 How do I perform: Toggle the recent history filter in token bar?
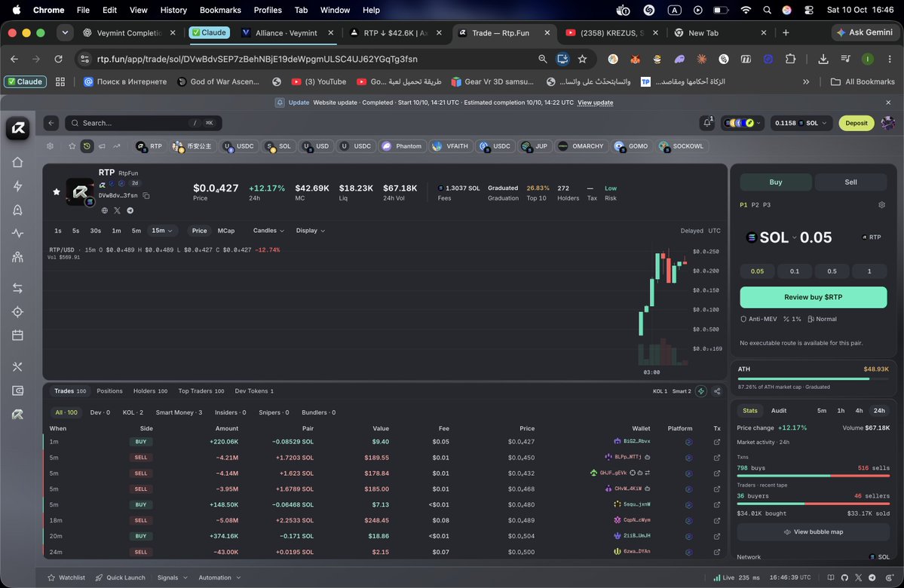coord(87,145)
